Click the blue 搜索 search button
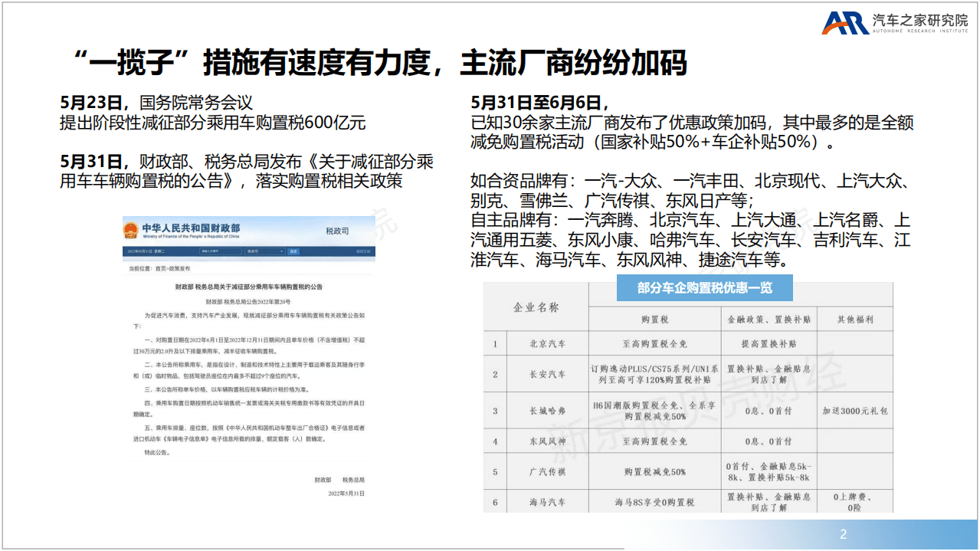The width and height of the screenshot is (980, 551). click(x=295, y=251)
